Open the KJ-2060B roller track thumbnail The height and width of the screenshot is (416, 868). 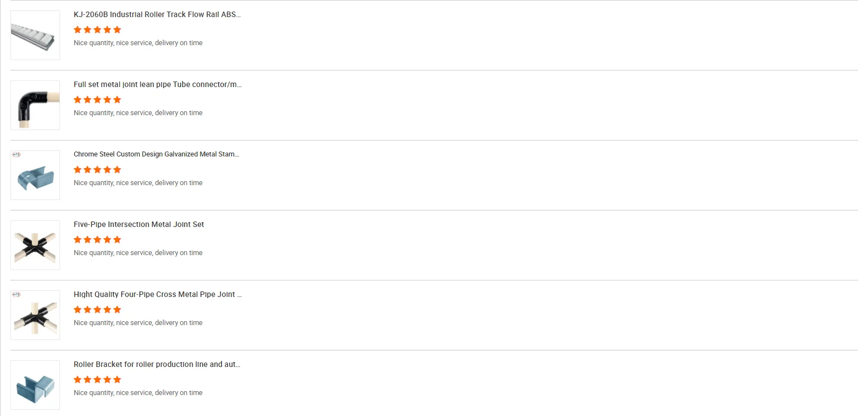pyautogui.click(x=35, y=35)
